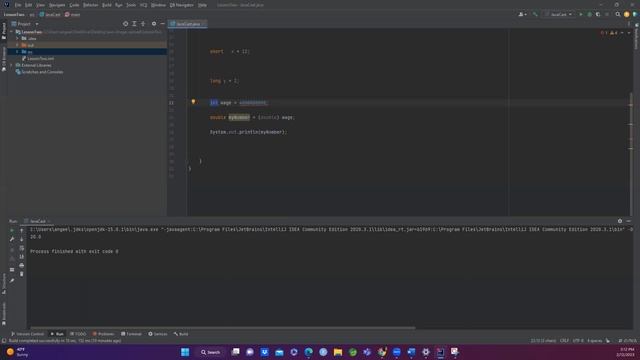Viewport: 640px width, 360px height.
Task: Open Project panel settings gear
Action: pos(154,24)
